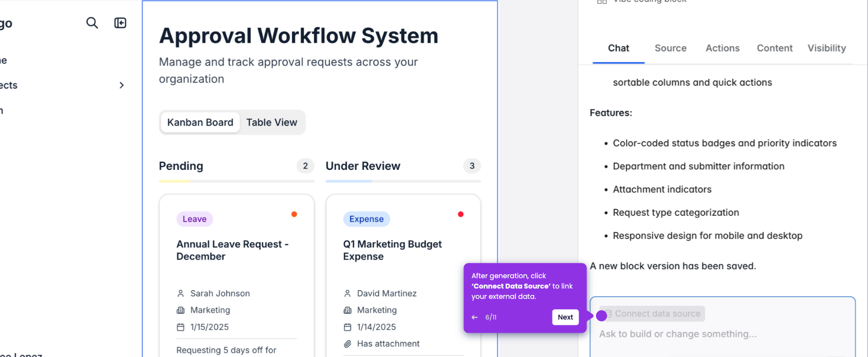Click the Pending column count badge
This screenshot has width=868, height=357.
[x=305, y=166]
